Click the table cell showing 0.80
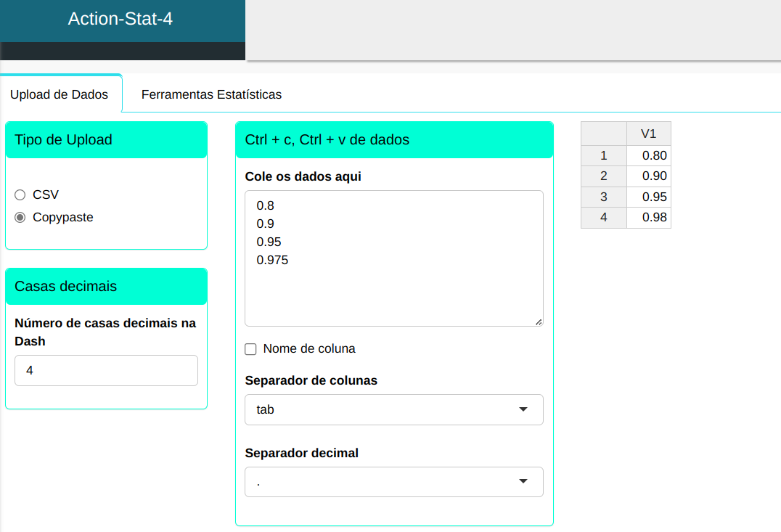Viewport: 781px width, 532px height. coord(648,155)
